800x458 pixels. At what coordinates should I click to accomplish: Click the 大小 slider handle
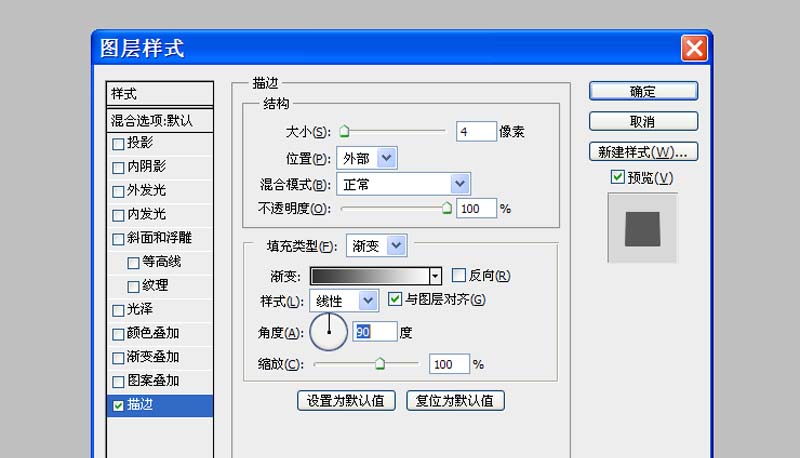tap(344, 130)
